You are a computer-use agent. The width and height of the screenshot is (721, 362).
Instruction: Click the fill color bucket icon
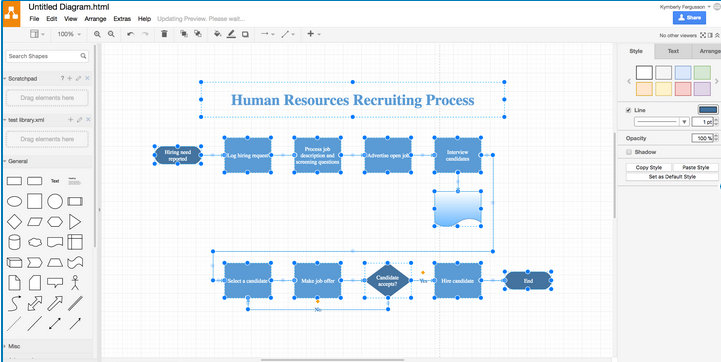[217, 34]
